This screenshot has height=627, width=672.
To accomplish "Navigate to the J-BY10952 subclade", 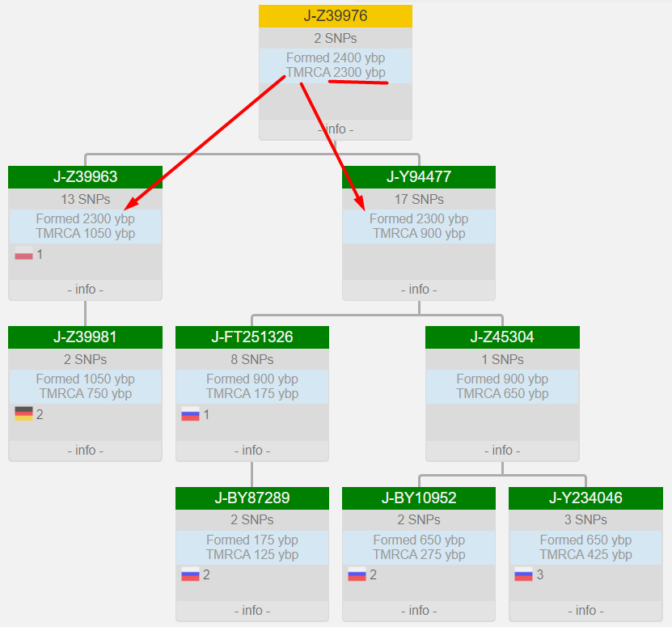I will [419, 498].
